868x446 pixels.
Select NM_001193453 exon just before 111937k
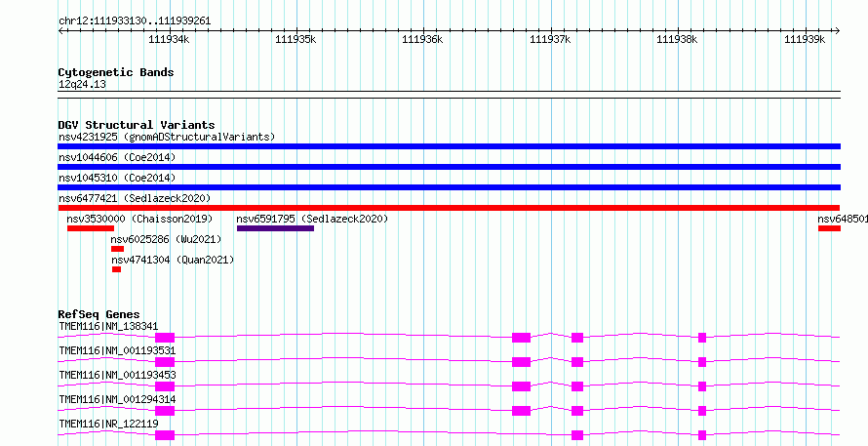[521, 386]
